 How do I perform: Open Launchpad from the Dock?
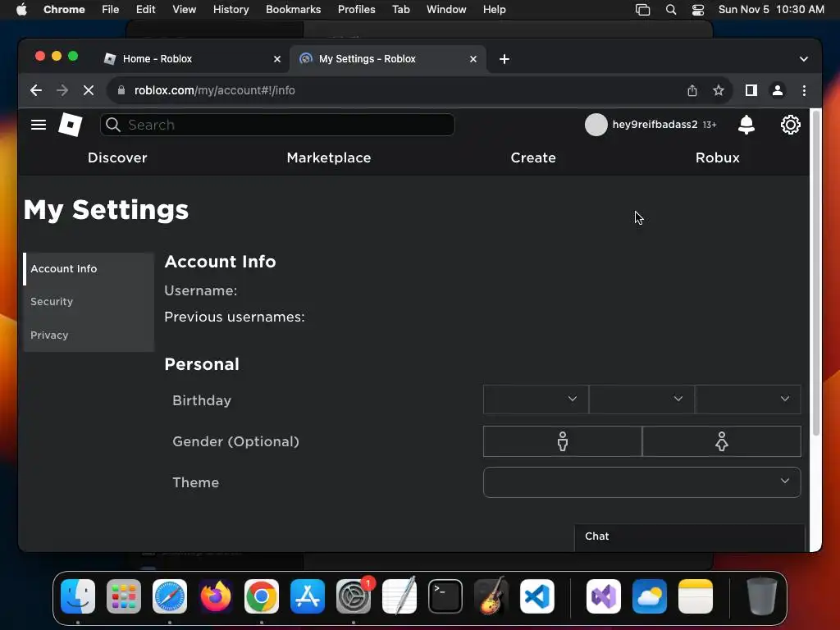click(124, 596)
